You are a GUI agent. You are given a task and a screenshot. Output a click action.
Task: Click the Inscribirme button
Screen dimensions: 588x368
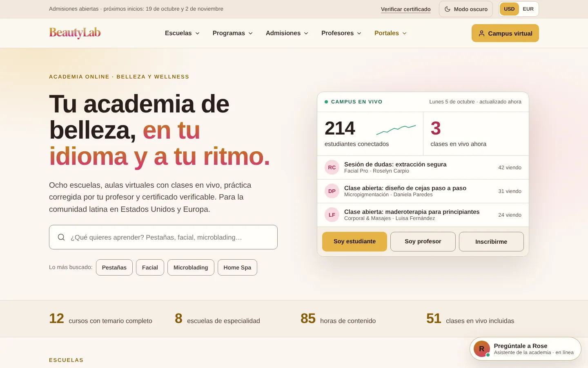pos(491,242)
